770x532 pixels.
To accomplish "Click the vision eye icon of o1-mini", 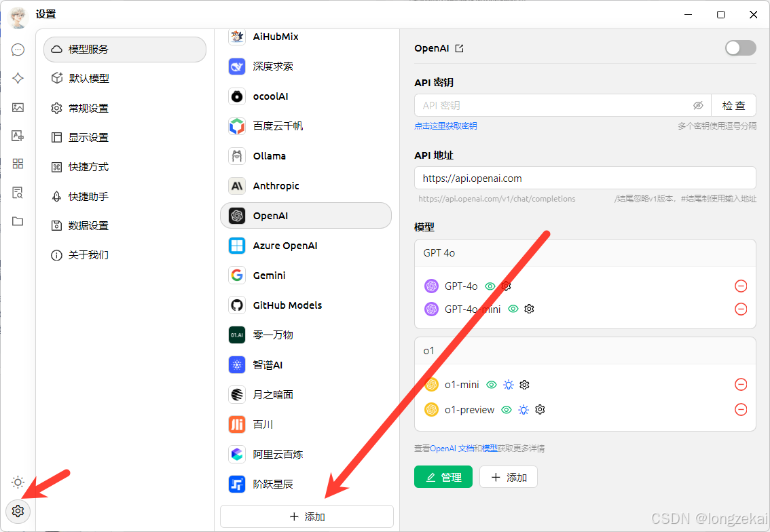I will (492, 385).
